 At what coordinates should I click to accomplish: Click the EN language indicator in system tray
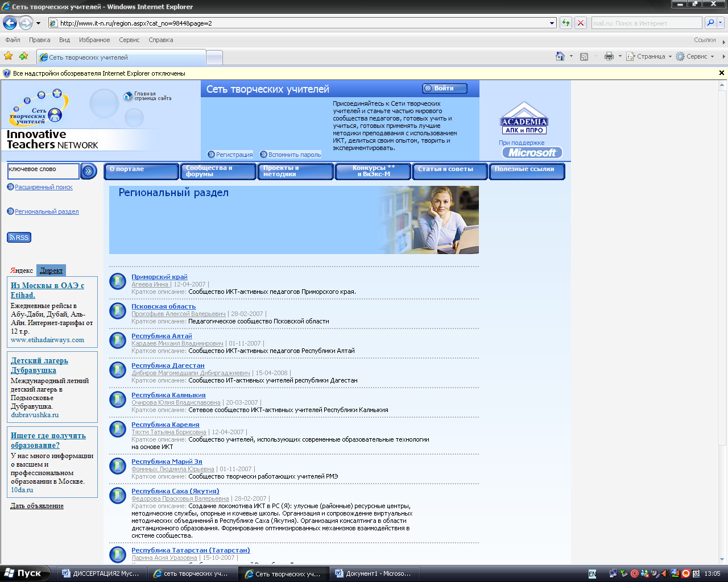click(592, 574)
